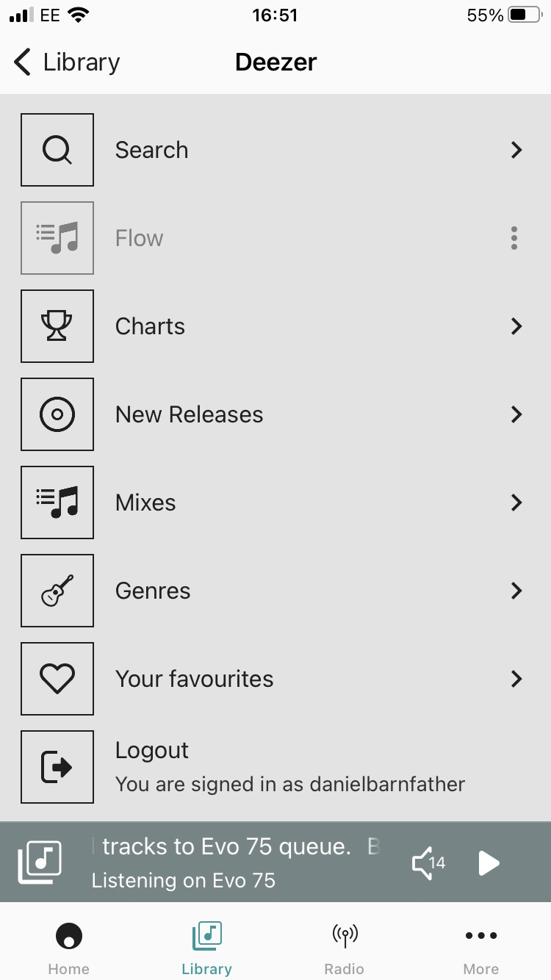The height and width of the screenshot is (980, 551).
Task: Expand Search using its chevron arrow
Action: pyautogui.click(x=516, y=150)
